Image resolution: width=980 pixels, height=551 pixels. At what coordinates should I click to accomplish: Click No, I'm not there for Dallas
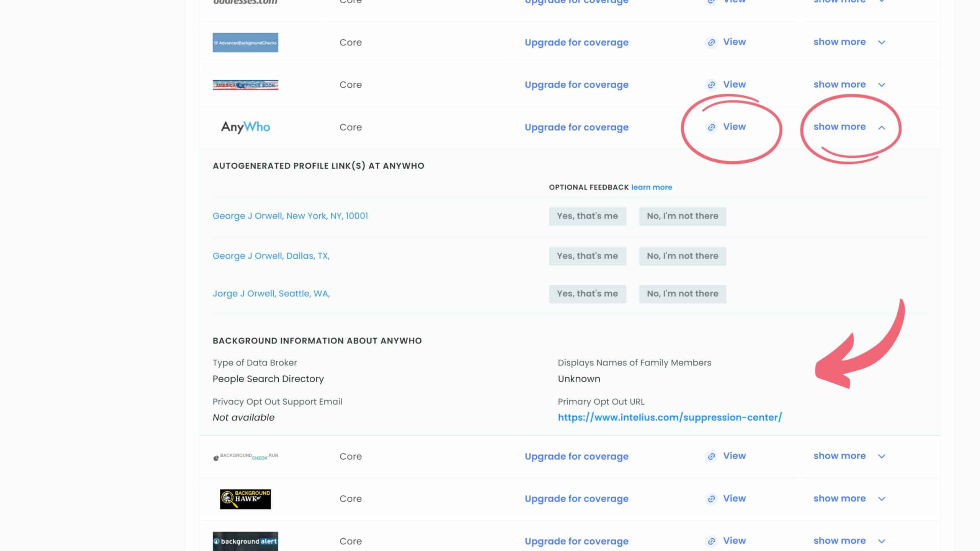click(x=683, y=256)
